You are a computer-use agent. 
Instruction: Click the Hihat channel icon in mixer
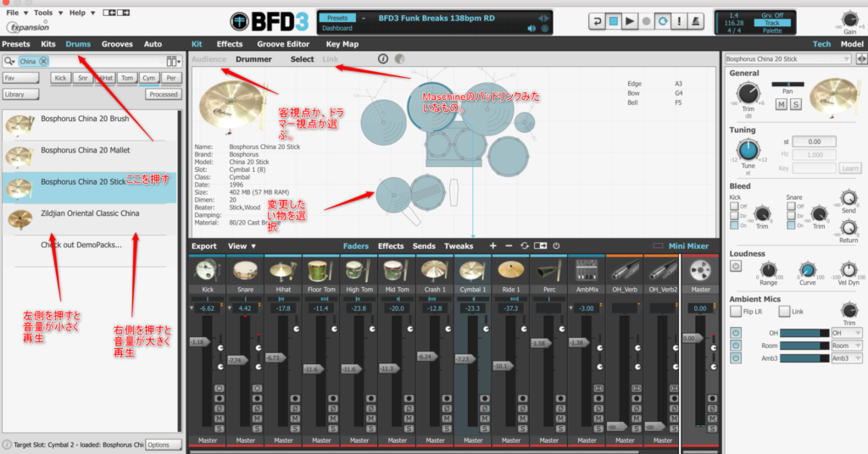[x=283, y=270]
